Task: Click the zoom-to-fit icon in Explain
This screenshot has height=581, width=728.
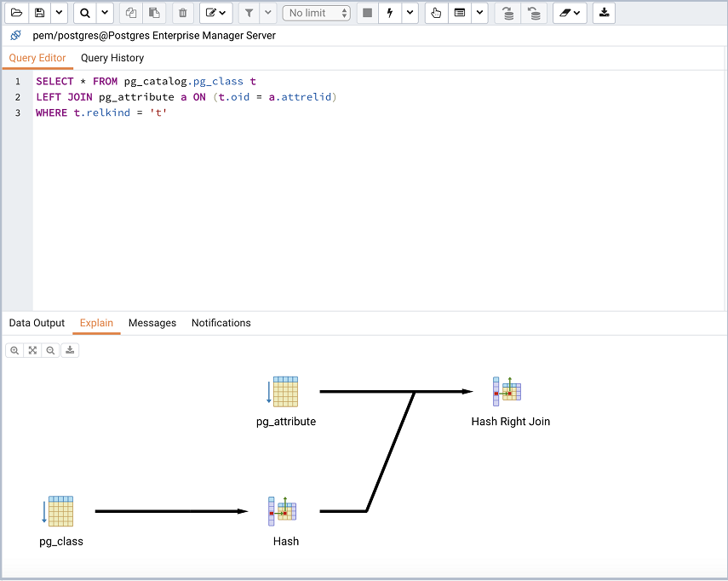Action: click(x=32, y=350)
